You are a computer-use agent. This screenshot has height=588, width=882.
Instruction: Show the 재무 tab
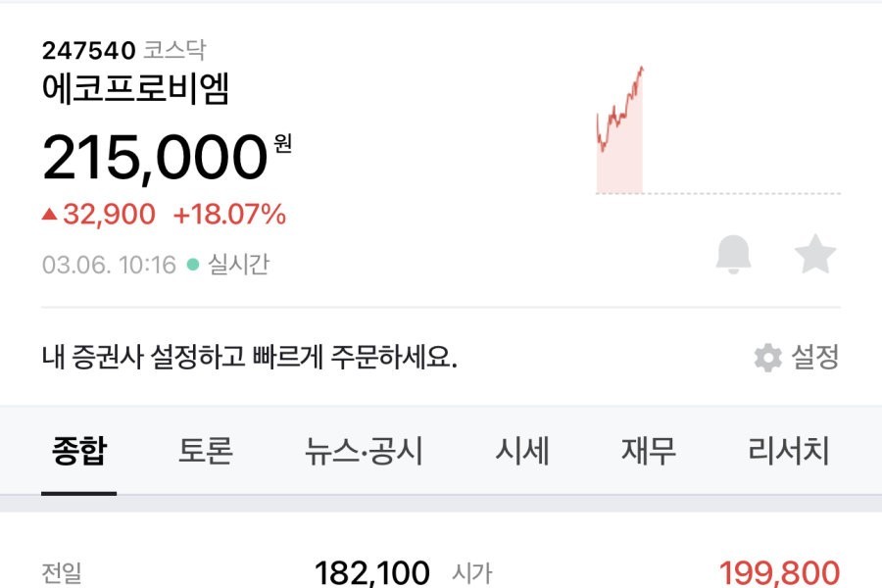pyautogui.click(x=649, y=452)
